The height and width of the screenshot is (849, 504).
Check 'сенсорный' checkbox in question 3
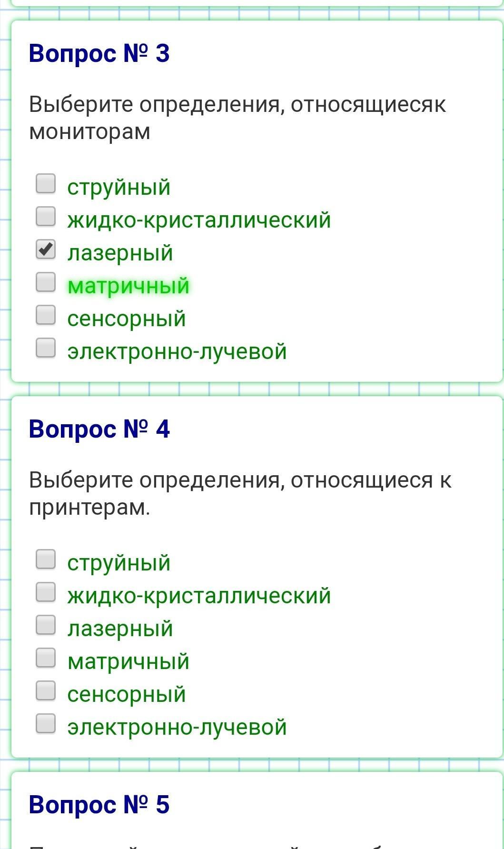[46, 315]
